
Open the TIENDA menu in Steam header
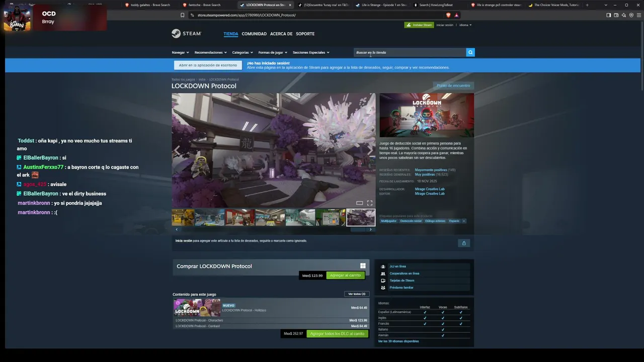coord(231,34)
